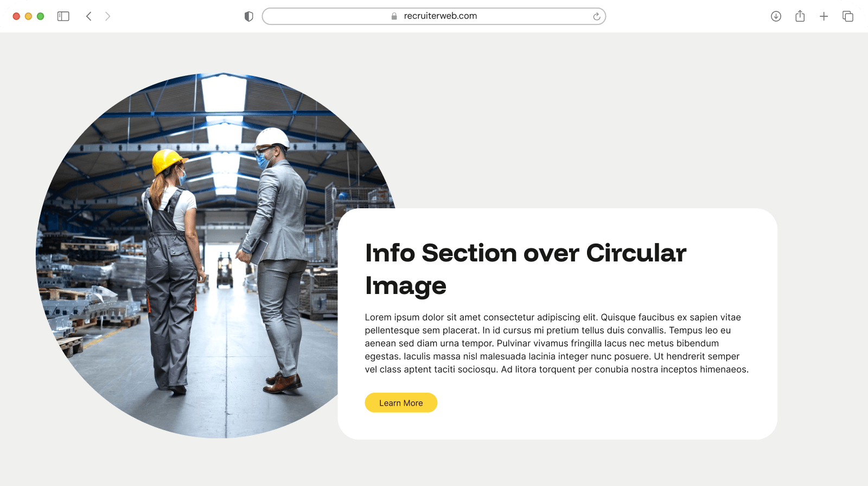Close the window with red button
The width and height of the screenshot is (868, 486).
(16, 16)
